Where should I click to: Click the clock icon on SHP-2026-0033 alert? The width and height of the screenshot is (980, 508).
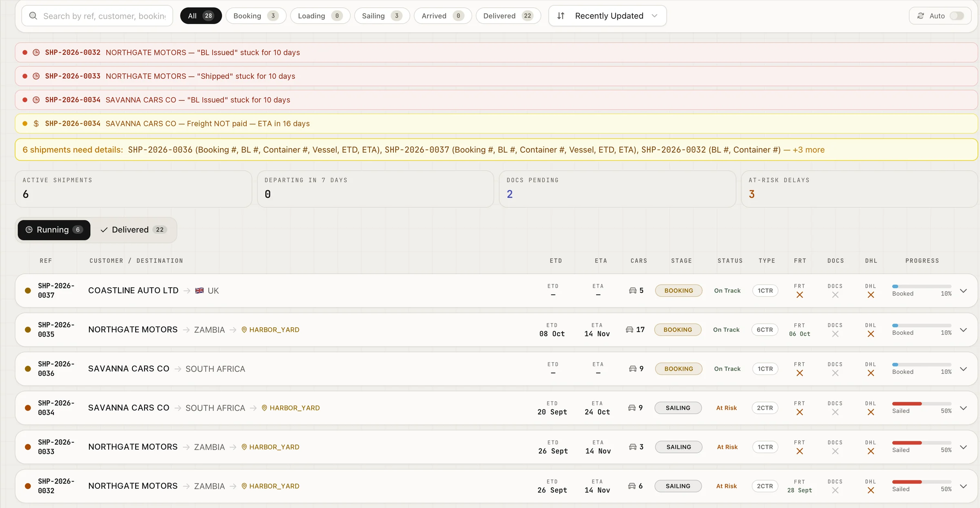click(36, 76)
